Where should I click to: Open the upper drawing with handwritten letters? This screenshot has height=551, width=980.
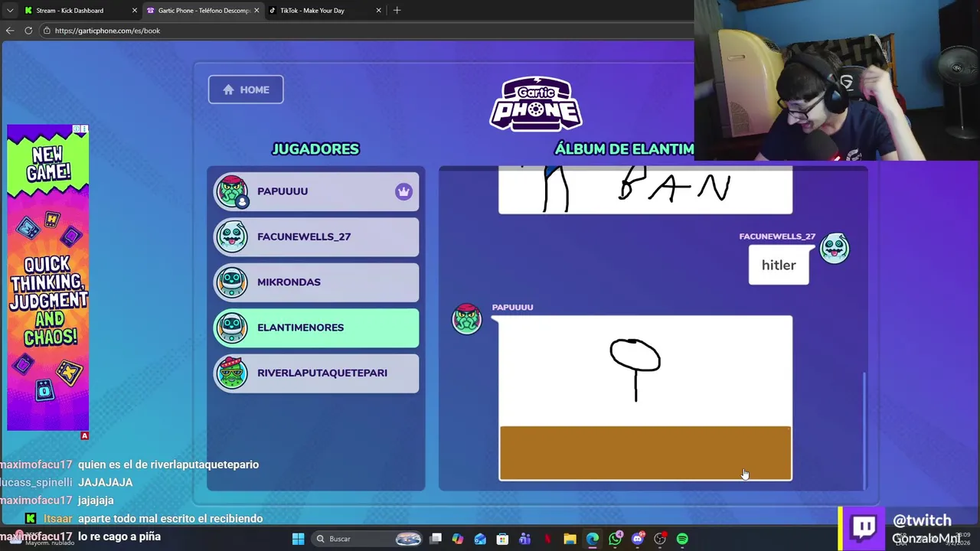645,191
